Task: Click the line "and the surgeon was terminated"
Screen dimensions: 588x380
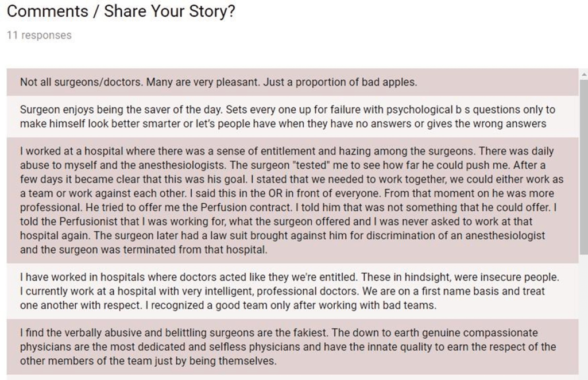Action: click(x=144, y=250)
